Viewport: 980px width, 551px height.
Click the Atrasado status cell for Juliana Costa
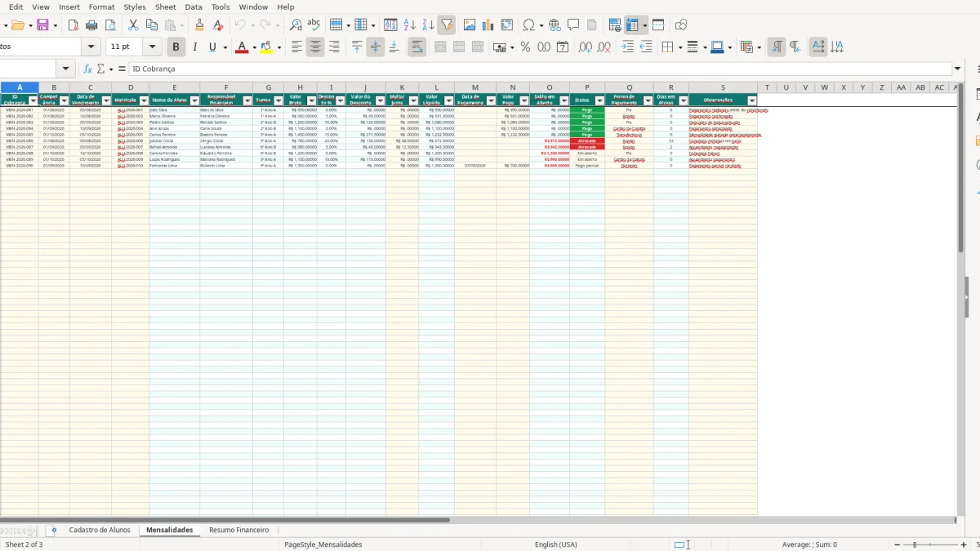587,140
